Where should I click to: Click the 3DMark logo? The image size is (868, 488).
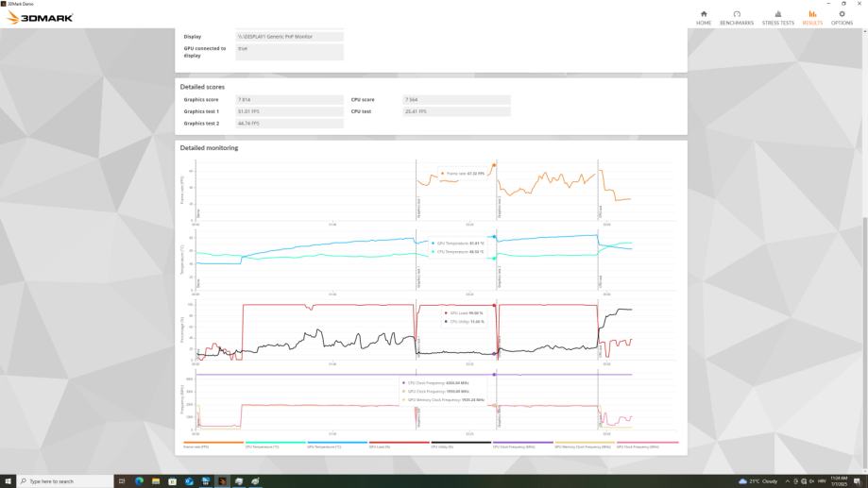(x=40, y=18)
